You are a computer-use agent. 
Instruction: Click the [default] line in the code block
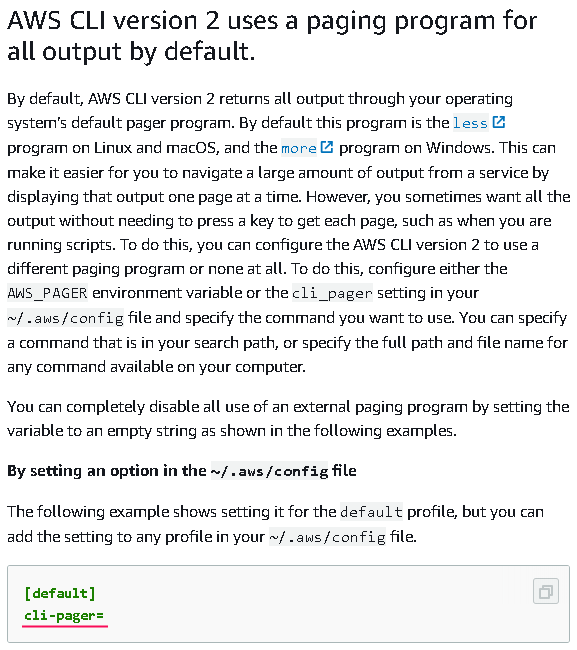click(60, 593)
